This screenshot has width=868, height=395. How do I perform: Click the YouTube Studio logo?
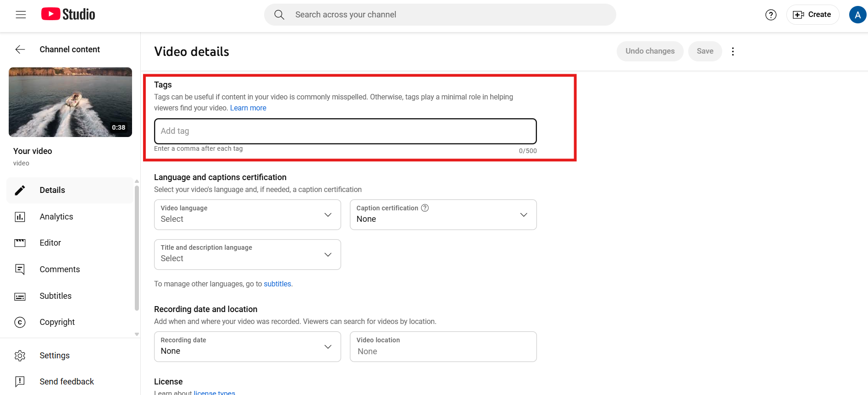coord(68,15)
